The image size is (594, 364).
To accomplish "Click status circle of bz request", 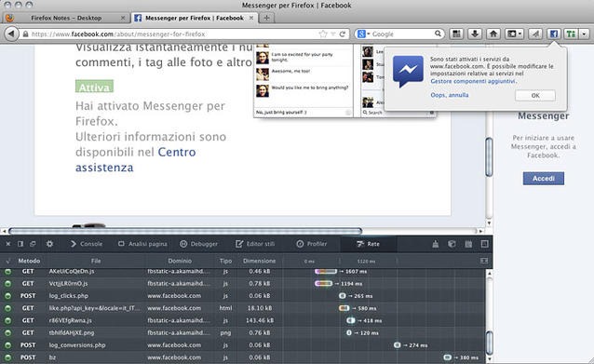I will (7, 357).
